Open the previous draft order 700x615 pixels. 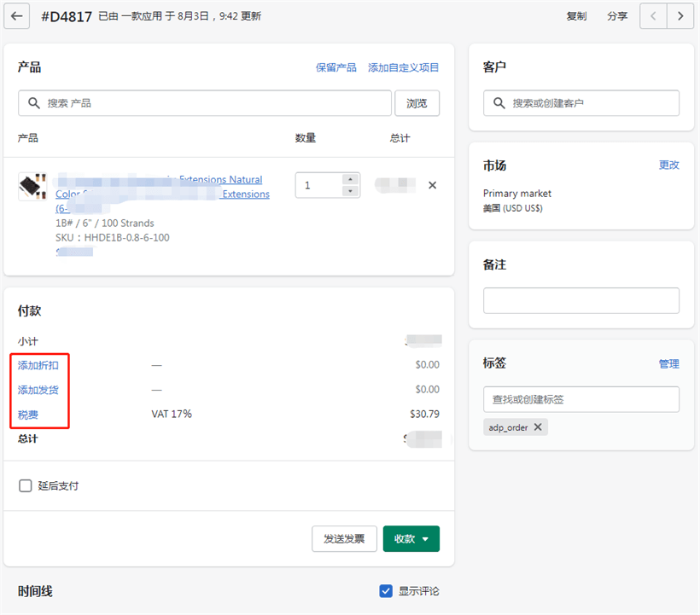click(x=653, y=16)
